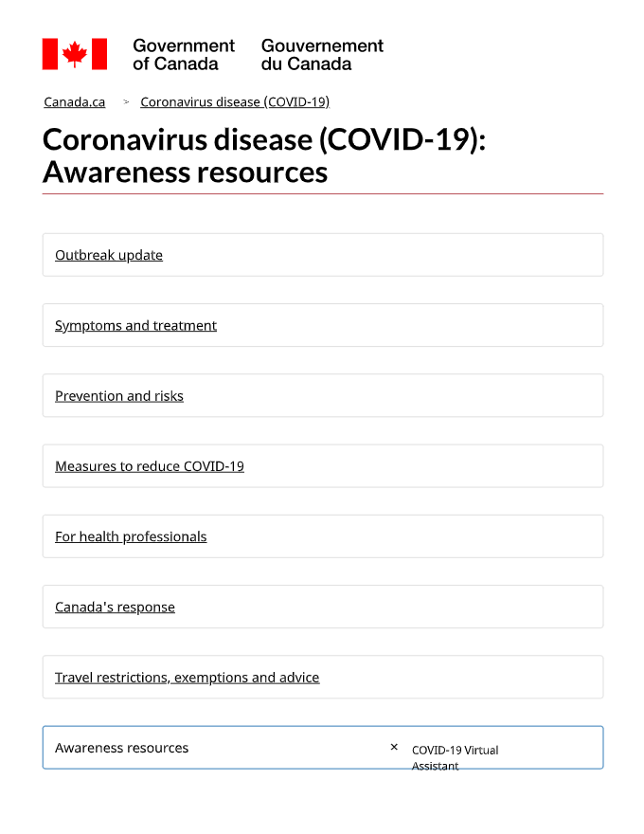Open For health professionals section

[131, 536]
